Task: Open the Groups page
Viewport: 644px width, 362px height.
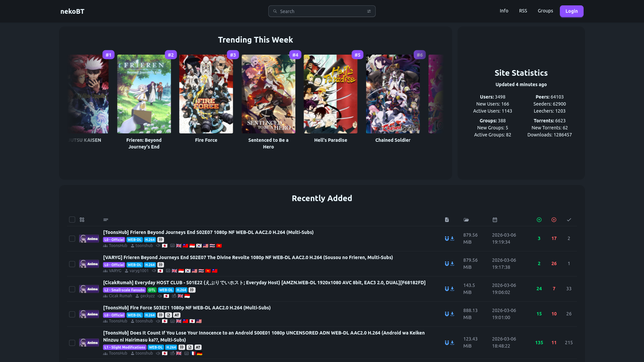Action: (x=545, y=11)
